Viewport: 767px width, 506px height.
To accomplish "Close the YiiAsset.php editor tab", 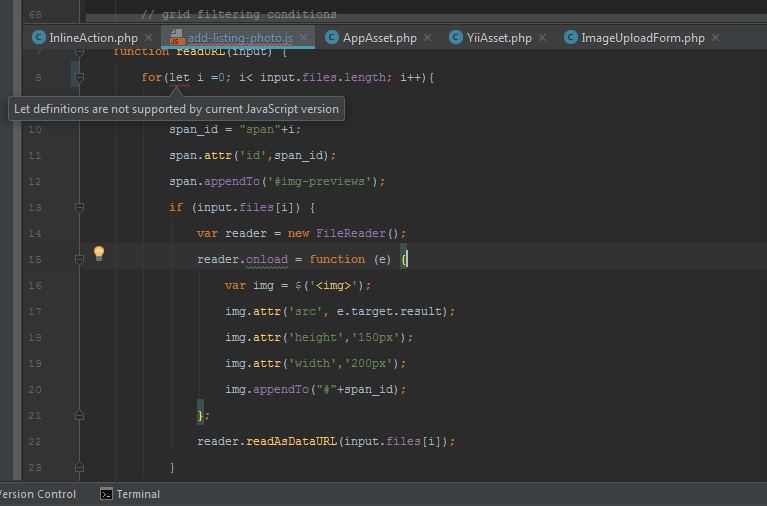I will coord(543,38).
